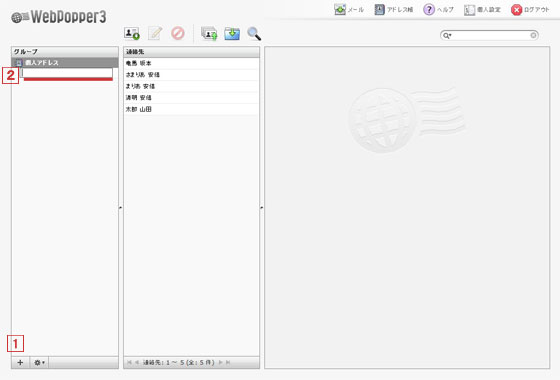
Task: Click the edit contact pencil icon
Action: pyautogui.click(x=155, y=33)
